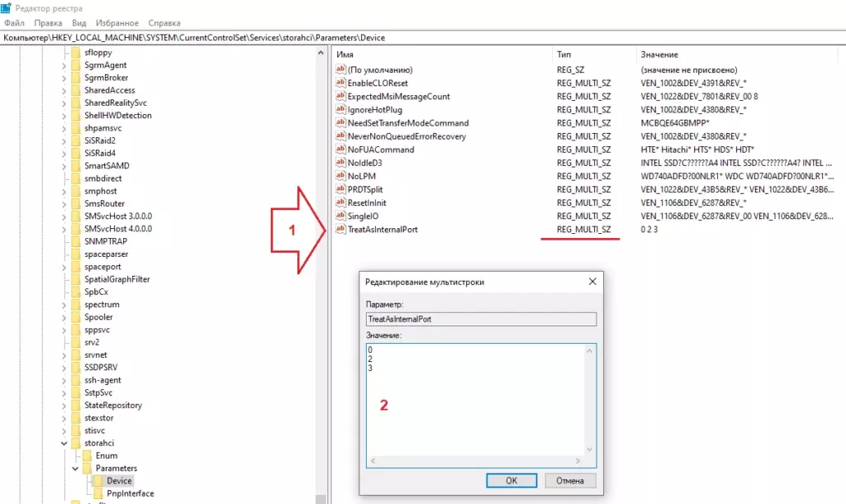Select the ssh-agent tree item
The width and height of the screenshot is (846, 504).
point(102,380)
